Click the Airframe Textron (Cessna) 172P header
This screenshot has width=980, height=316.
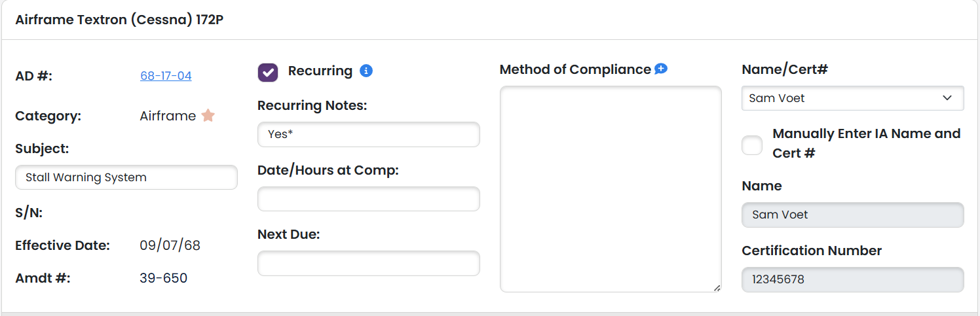tap(119, 20)
